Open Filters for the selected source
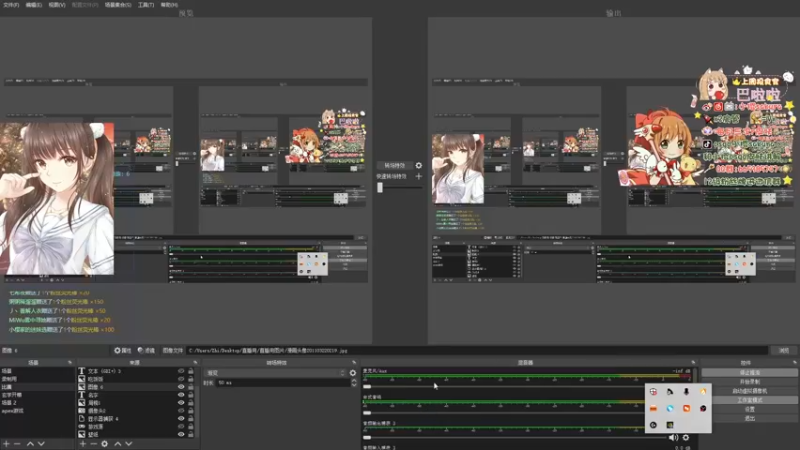 tap(146, 351)
